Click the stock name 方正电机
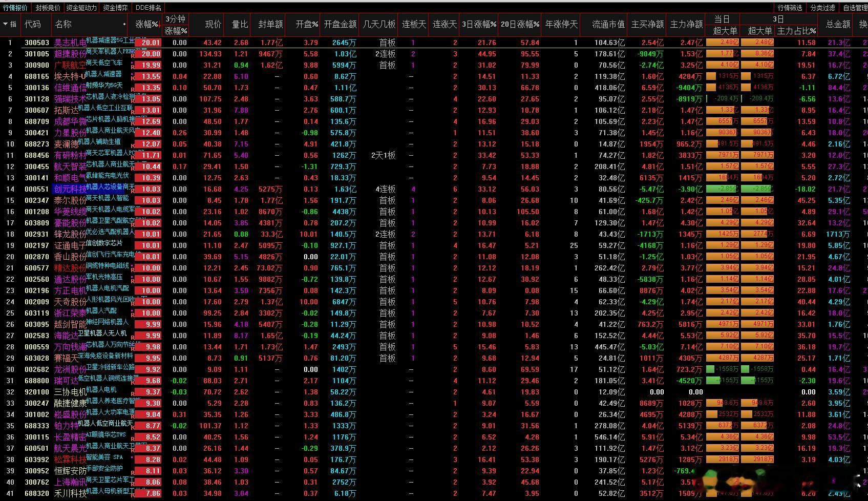The image size is (868, 501). [x=70, y=290]
